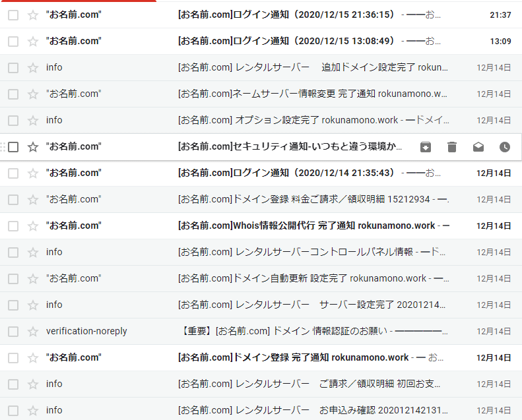The width and height of the screenshot is (522, 420).
Task: Open ドメイン登録 料金ご請求 15212934 email
Action: click(x=261, y=200)
